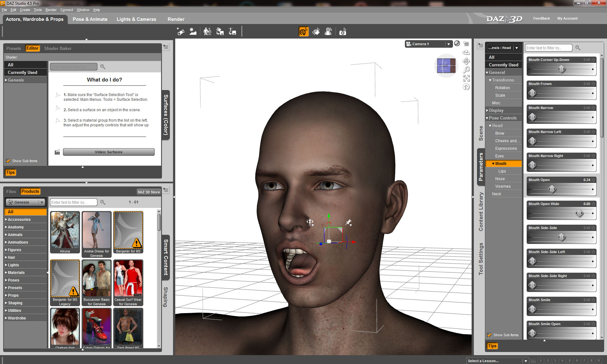The width and height of the screenshot is (607, 364).
Task: Open the Create menu
Action: tap(25, 10)
